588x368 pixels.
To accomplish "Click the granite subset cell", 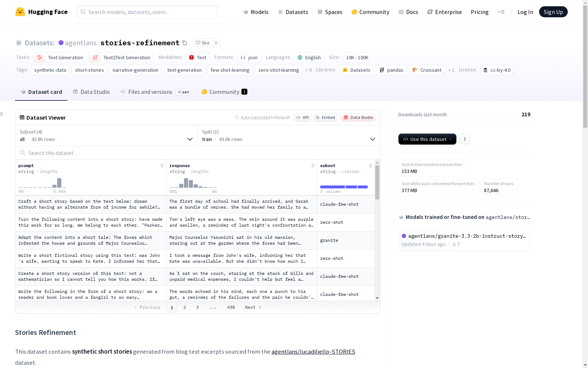I will tap(346, 240).
